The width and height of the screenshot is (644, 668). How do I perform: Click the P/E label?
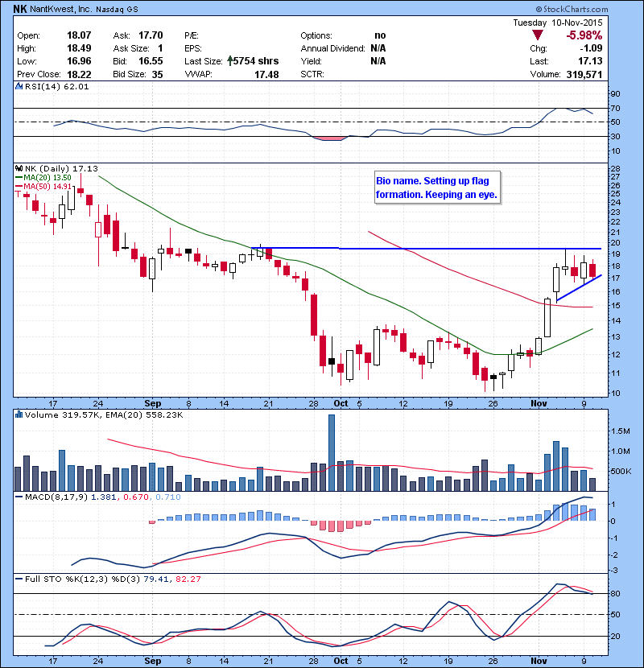click(192, 35)
